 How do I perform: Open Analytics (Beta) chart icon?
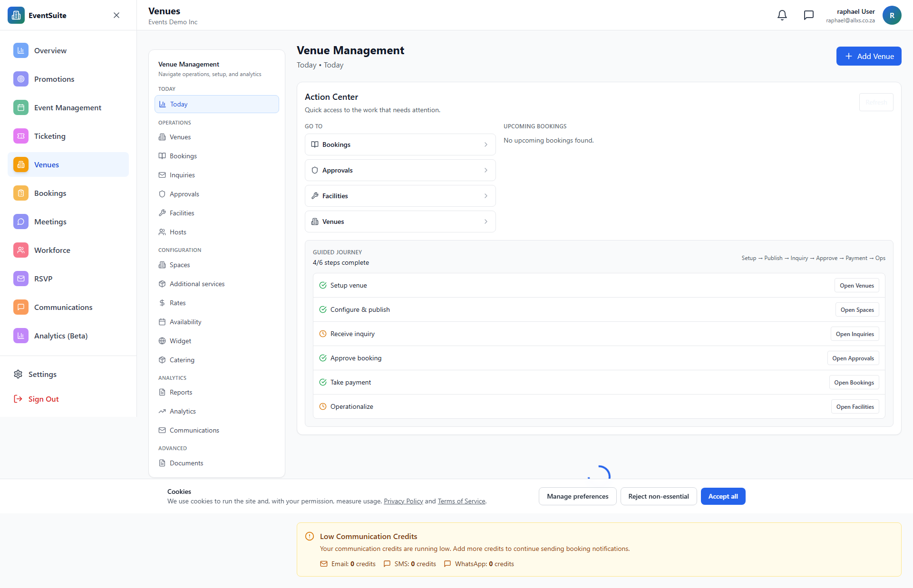point(20,336)
